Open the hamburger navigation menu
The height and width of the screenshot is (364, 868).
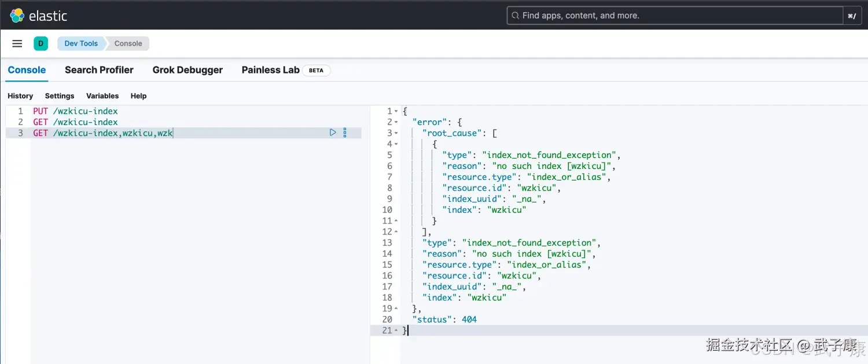17,43
